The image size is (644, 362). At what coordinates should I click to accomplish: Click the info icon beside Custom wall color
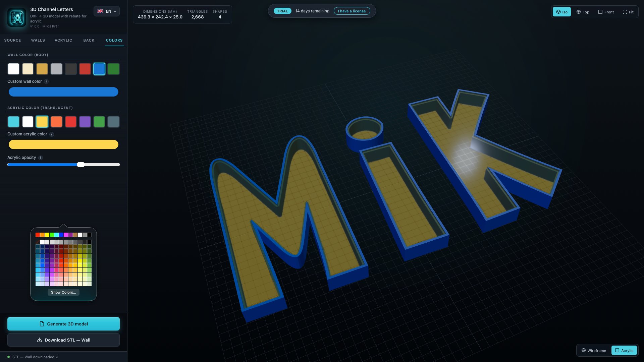(46, 81)
